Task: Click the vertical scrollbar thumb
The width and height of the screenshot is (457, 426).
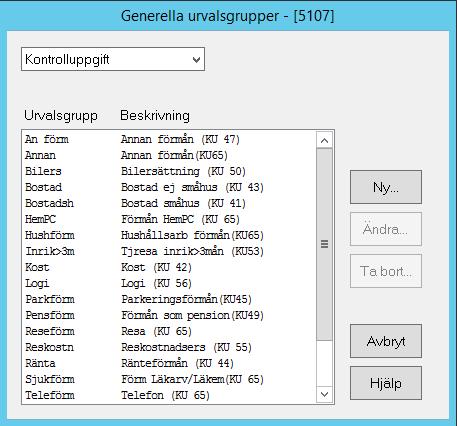Action: (x=324, y=244)
